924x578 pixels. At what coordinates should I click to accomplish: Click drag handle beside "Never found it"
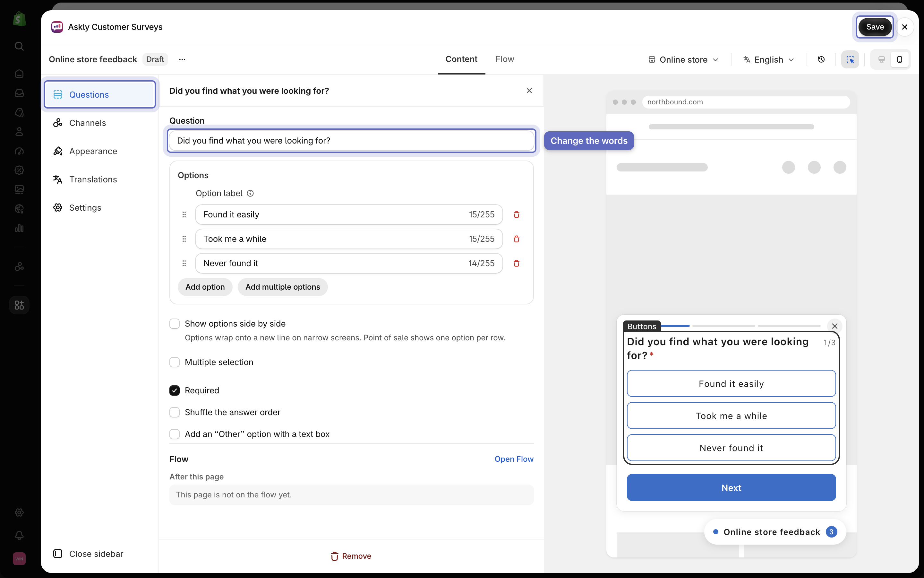tap(184, 263)
